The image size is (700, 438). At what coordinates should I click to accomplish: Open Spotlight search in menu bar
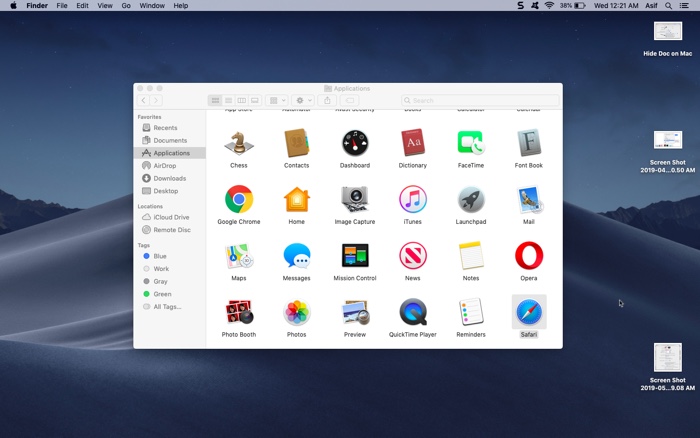pyautogui.click(x=668, y=5)
